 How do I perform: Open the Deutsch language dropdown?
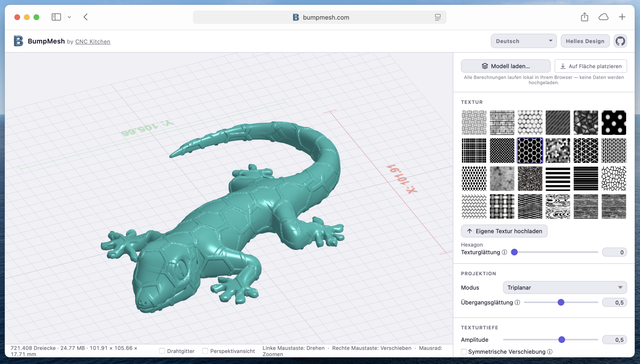tap(523, 41)
